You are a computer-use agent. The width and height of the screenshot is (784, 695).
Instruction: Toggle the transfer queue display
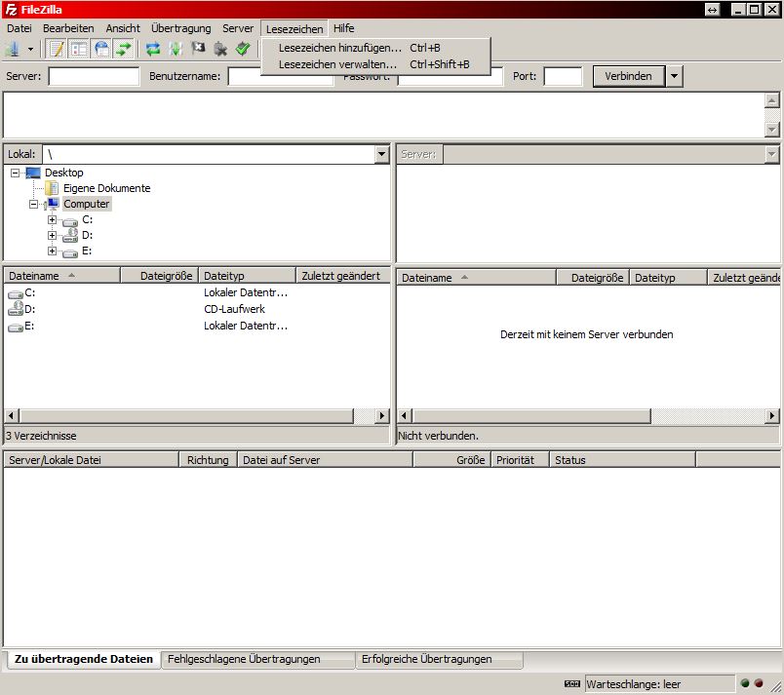click(x=124, y=49)
